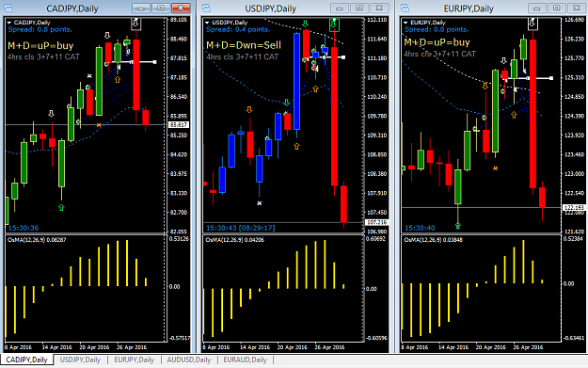This screenshot has height=368, width=588.
Task: Restore the CADJPY,Daily chart window
Action: 161,8
